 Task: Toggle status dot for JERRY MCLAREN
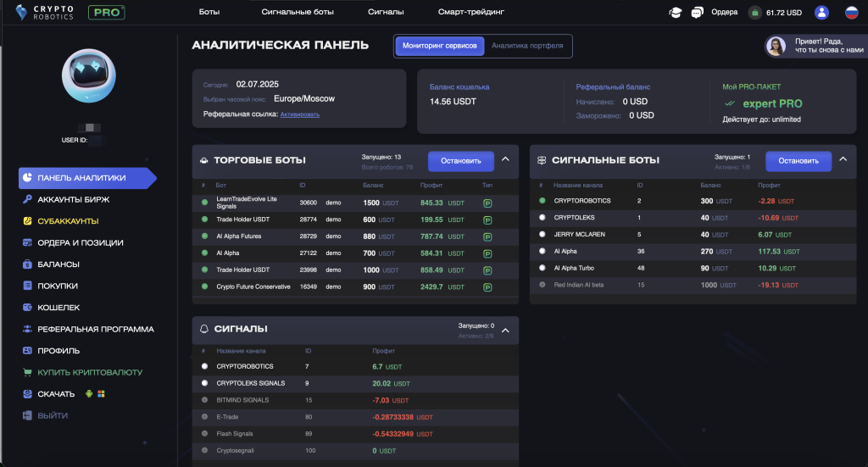542,235
